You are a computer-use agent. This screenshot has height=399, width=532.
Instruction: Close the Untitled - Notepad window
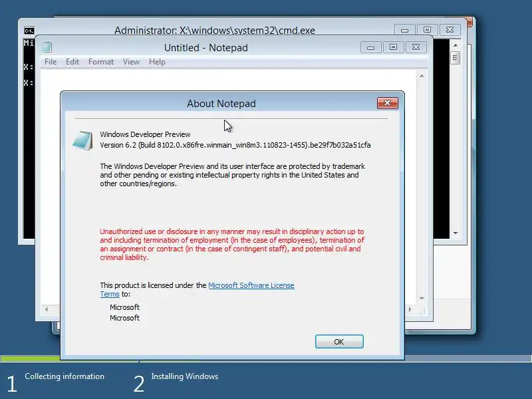(416, 47)
